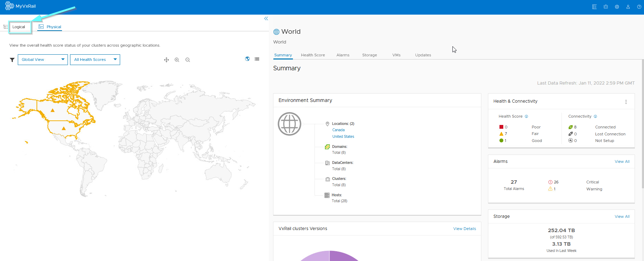Click the right panel vertical scrollbar

pyautogui.click(x=643, y=124)
